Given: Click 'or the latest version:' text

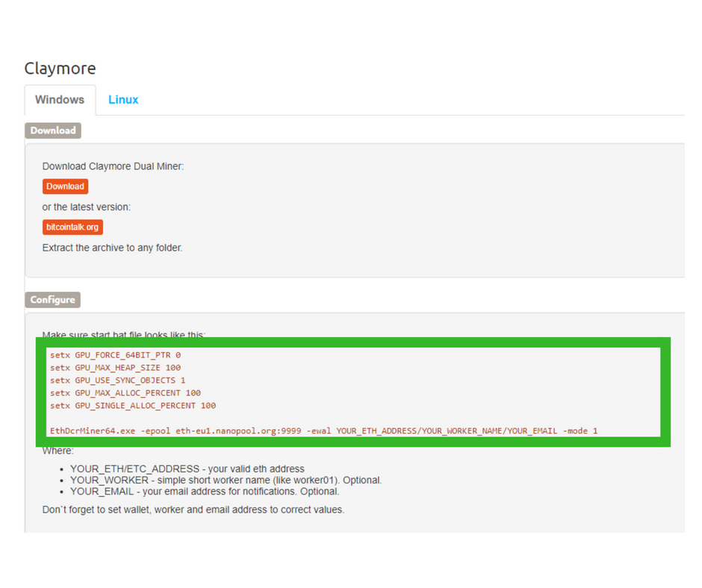Looking at the screenshot, I should (87, 207).
